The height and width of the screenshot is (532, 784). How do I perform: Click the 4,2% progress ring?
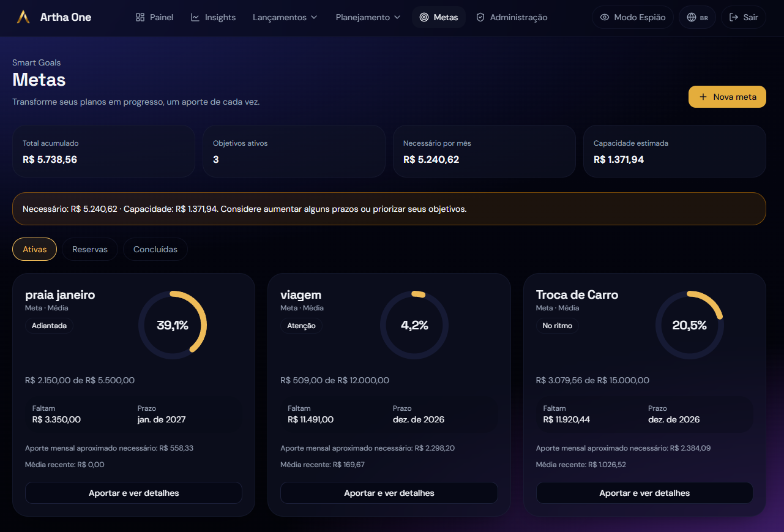(x=414, y=325)
